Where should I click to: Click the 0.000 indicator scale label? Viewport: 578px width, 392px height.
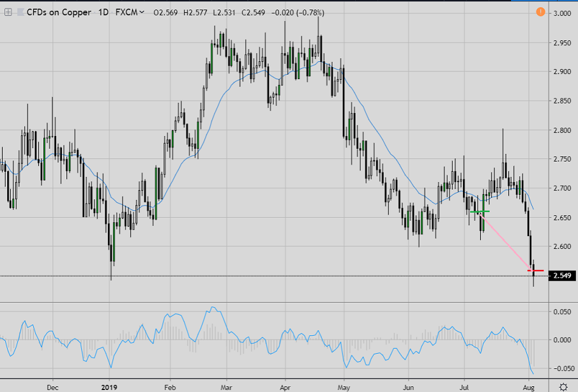(x=563, y=340)
